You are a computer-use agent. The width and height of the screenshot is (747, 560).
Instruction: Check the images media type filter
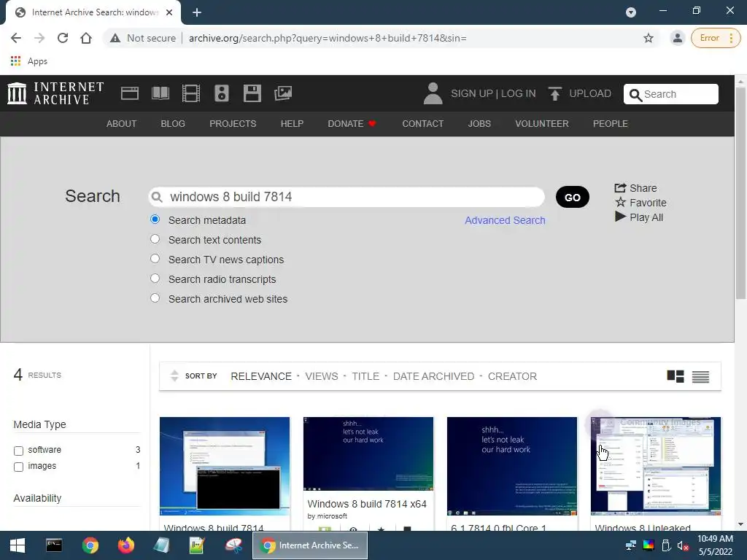(18, 467)
